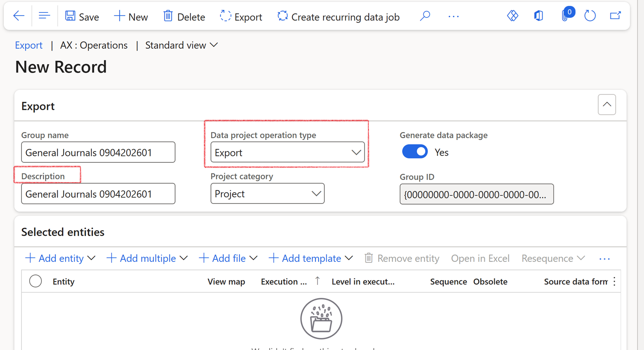Open the Power Apps diamond icon
The width and height of the screenshot is (644, 350).
coord(512,16)
